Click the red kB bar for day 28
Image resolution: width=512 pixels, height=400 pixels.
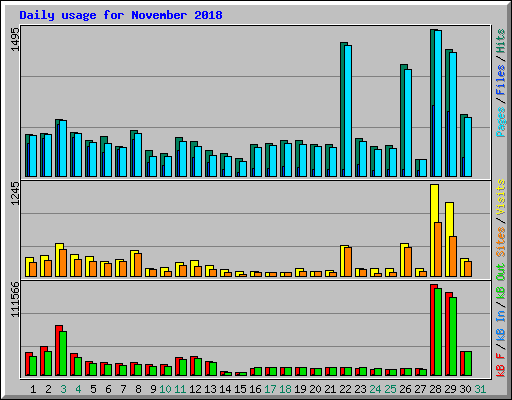point(432,330)
